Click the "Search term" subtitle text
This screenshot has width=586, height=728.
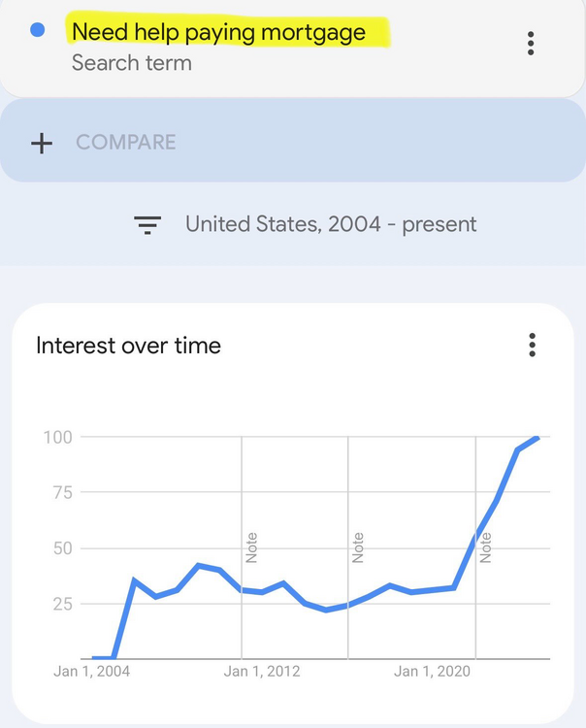click(132, 63)
